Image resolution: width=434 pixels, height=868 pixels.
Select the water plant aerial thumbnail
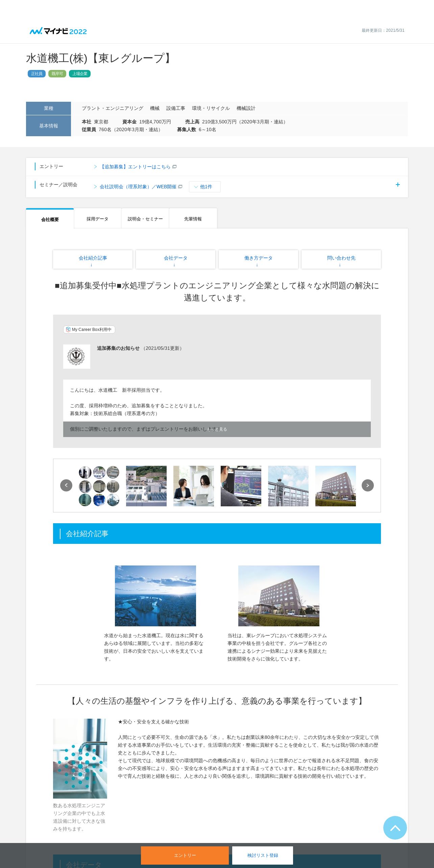146,486
